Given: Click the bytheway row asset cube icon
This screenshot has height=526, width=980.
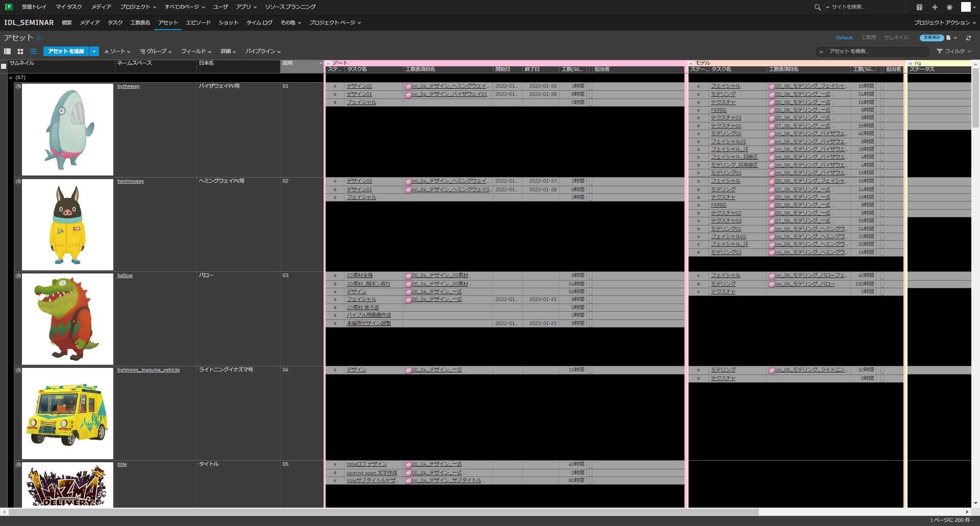Looking at the screenshot, I should pos(18,87).
